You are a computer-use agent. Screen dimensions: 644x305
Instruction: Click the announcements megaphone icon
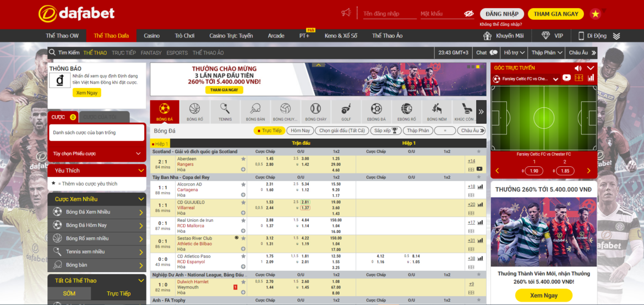pos(346,13)
